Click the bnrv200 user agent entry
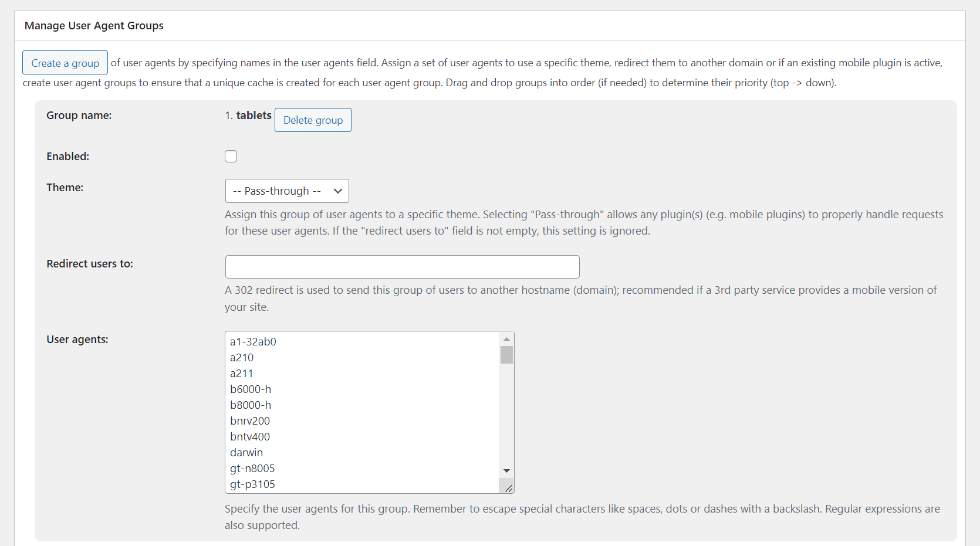 (250, 421)
